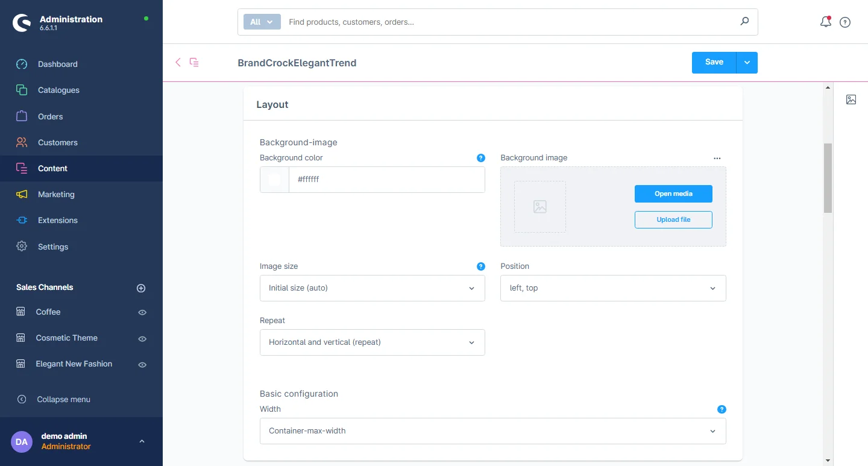Click the back arrow next to theme name
The image size is (868, 466).
tap(178, 62)
